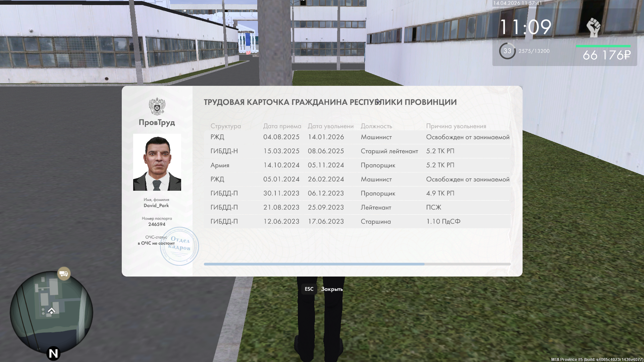Click the ESC key icon
The image size is (644, 362).
point(309,289)
